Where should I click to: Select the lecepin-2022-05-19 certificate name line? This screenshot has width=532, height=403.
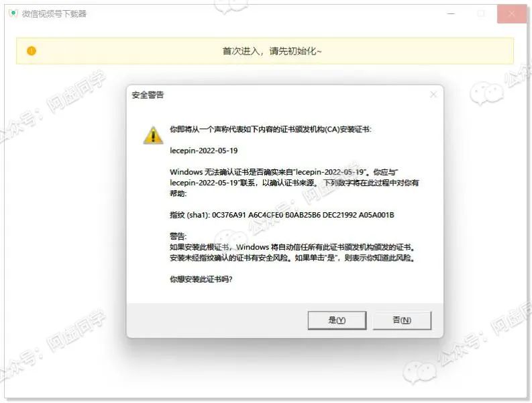click(x=203, y=150)
